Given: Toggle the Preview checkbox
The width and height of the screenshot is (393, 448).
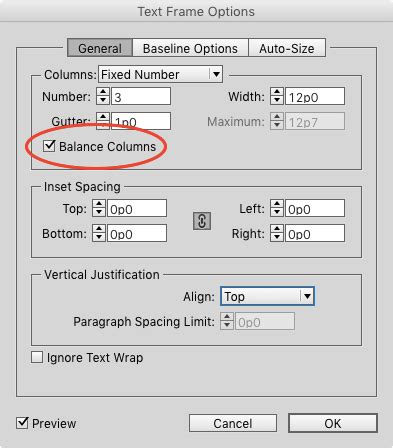Looking at the screenshot, I should (22, 423).
